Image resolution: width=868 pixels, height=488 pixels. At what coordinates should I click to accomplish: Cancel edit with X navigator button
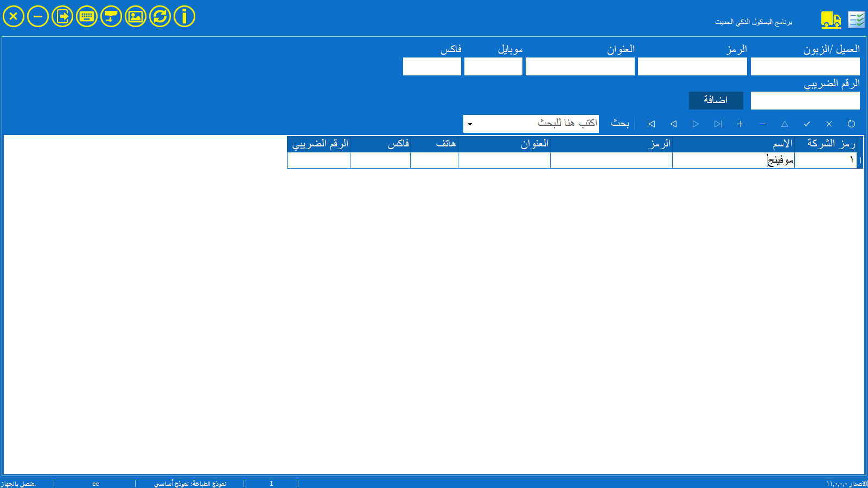[x=829, y=124]
